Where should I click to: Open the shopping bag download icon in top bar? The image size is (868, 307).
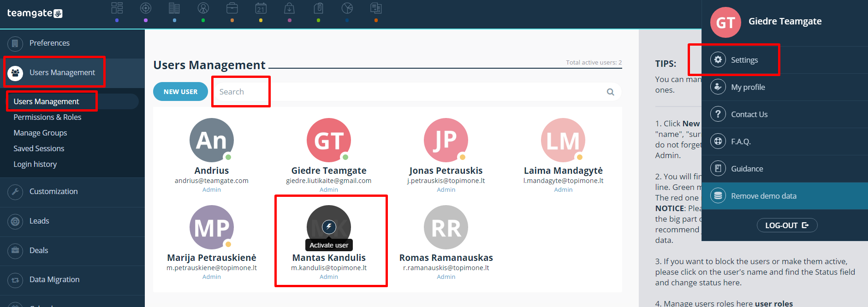[289, 8]
